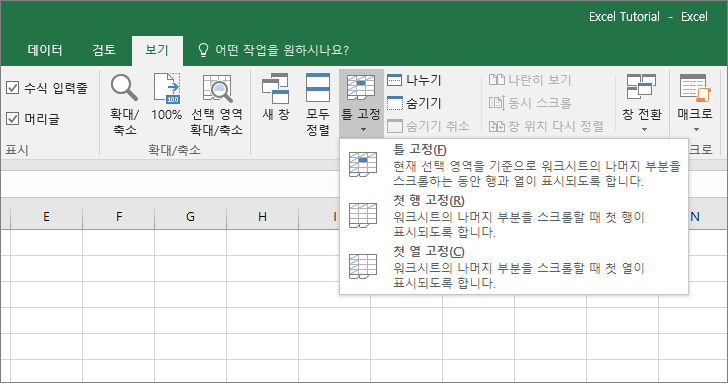This screenshot has width=728, height=383.
Task: Select column G header
Action: click(190, 217)
